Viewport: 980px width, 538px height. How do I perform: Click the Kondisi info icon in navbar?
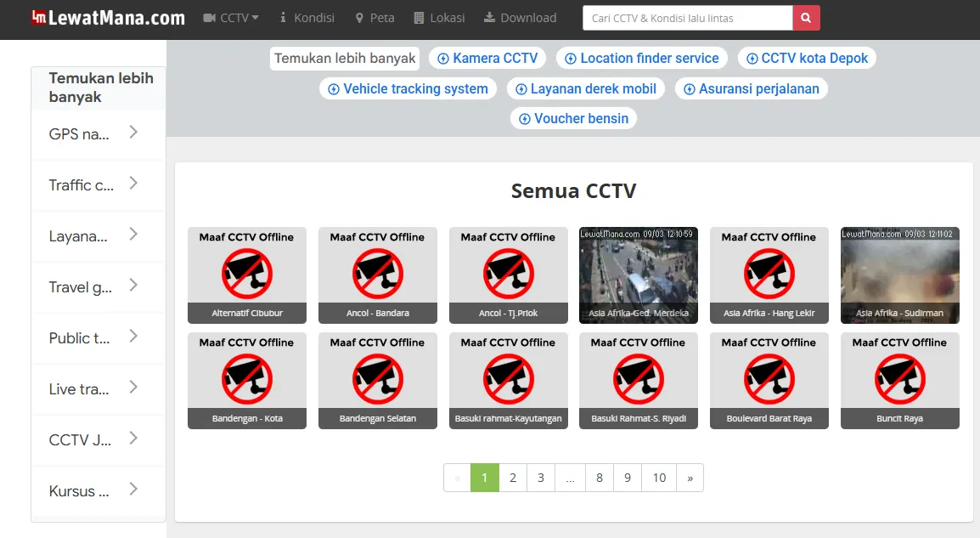(283, 18)
